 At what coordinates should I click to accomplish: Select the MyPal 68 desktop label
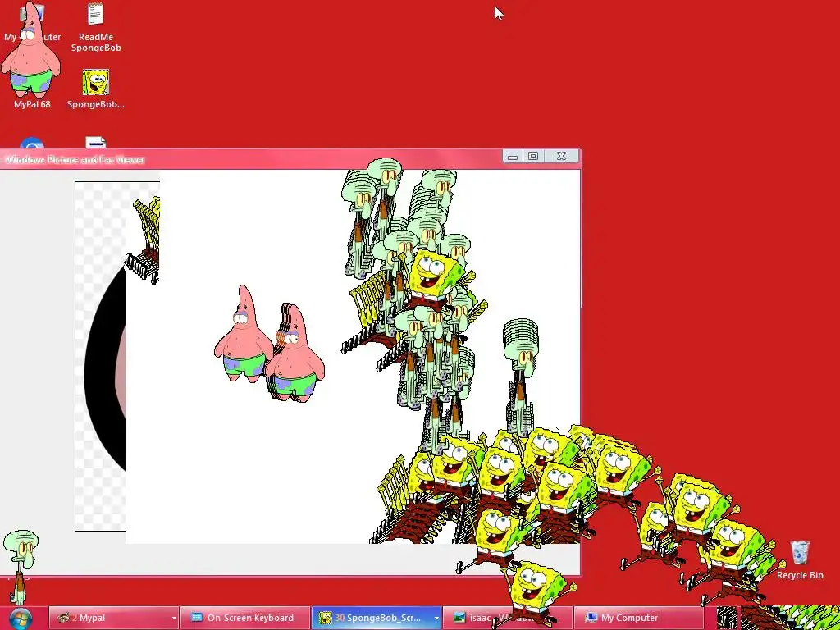(32, 104)
